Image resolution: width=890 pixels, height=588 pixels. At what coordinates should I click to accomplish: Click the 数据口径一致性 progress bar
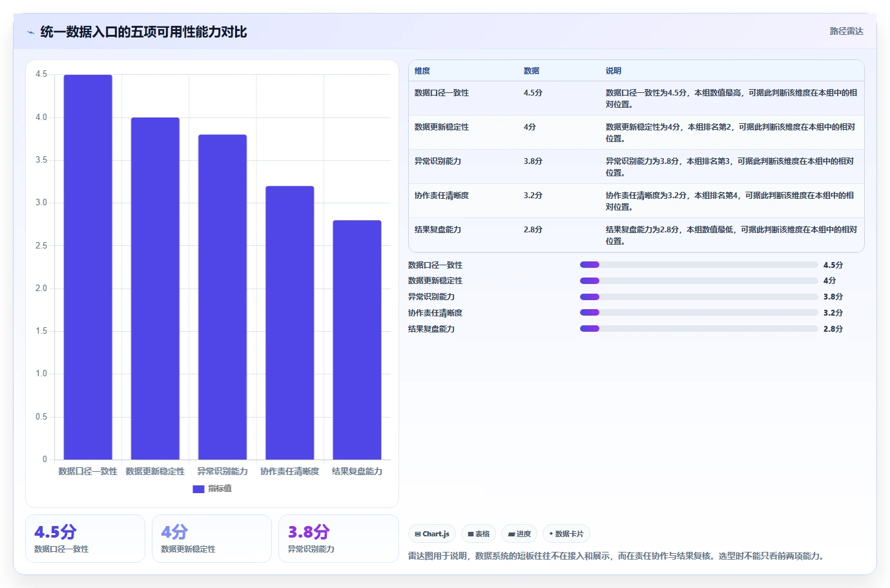click(x=699, y=265)
